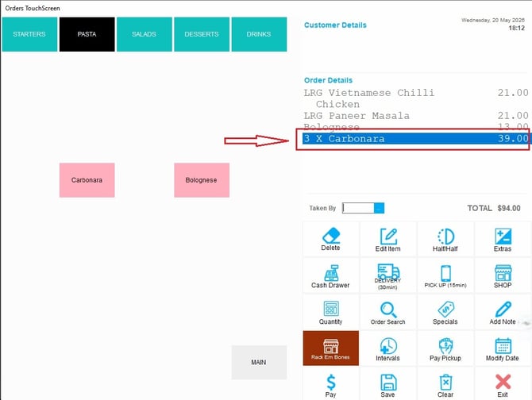Exit the Orders TouchScreen

pos(503,385)
